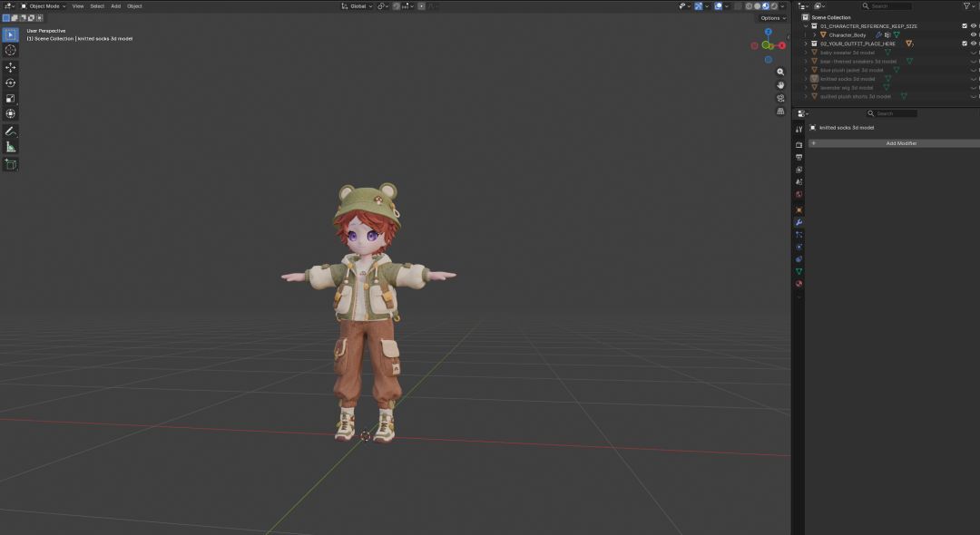Viewport: 980px width, 535px height.
Task: Expand the Character_Body tree item
Action: [814, 35]
